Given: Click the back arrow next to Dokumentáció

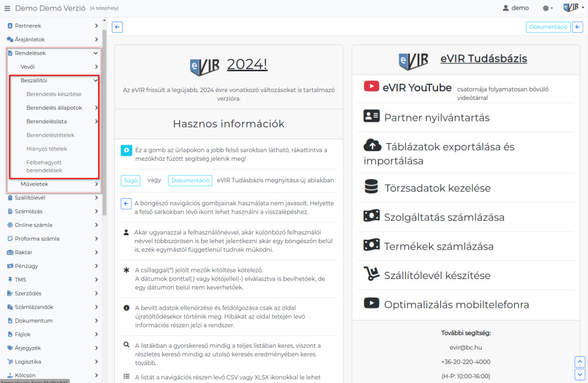Looking at the screenshot, I should click(578, 27).
